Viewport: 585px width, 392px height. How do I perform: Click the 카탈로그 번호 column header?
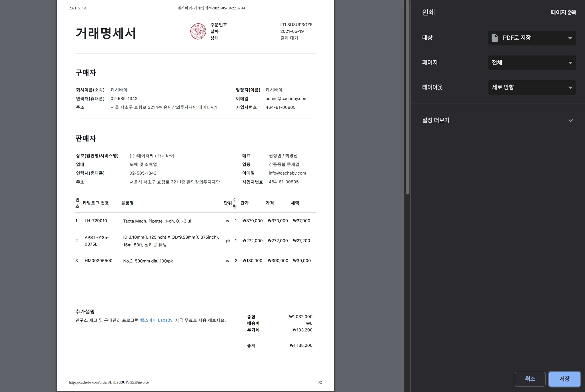(96, 203)
